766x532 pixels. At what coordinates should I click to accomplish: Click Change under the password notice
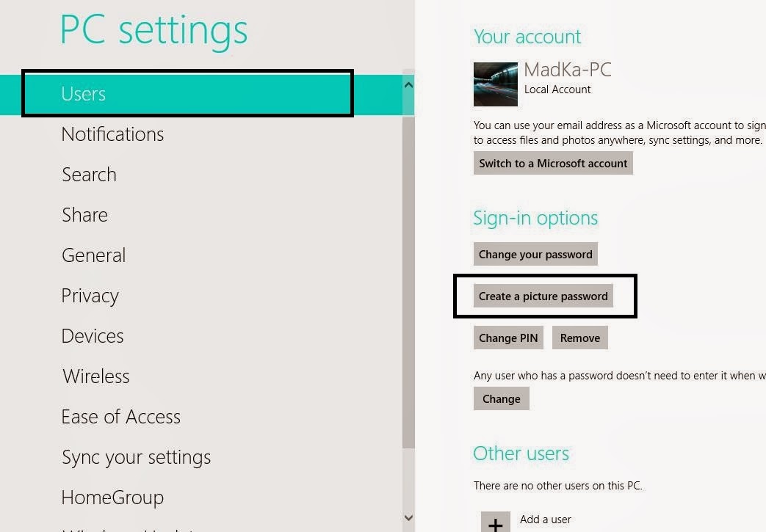501,398
